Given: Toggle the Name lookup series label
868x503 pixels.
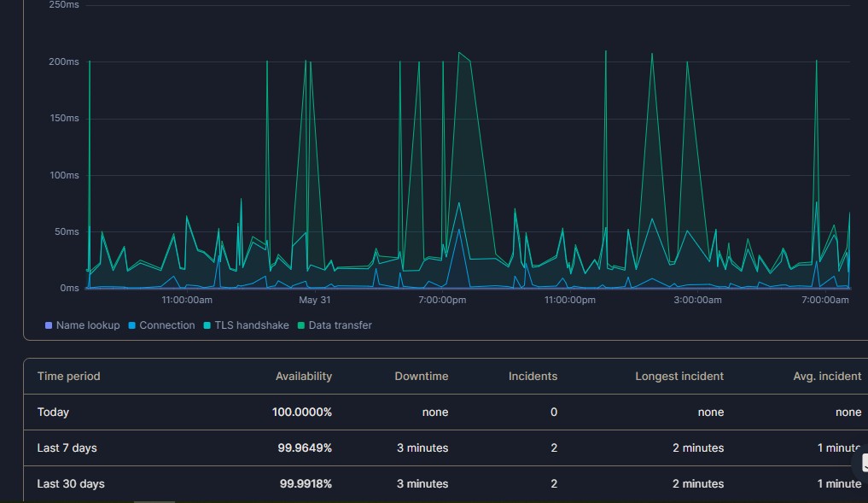Looking at the screenshot, I should pos(87,325).
